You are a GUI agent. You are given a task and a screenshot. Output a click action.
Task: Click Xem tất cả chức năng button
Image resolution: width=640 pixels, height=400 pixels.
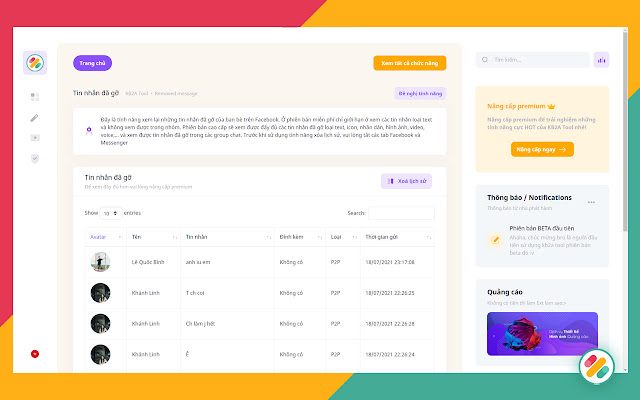click(410, 63)
